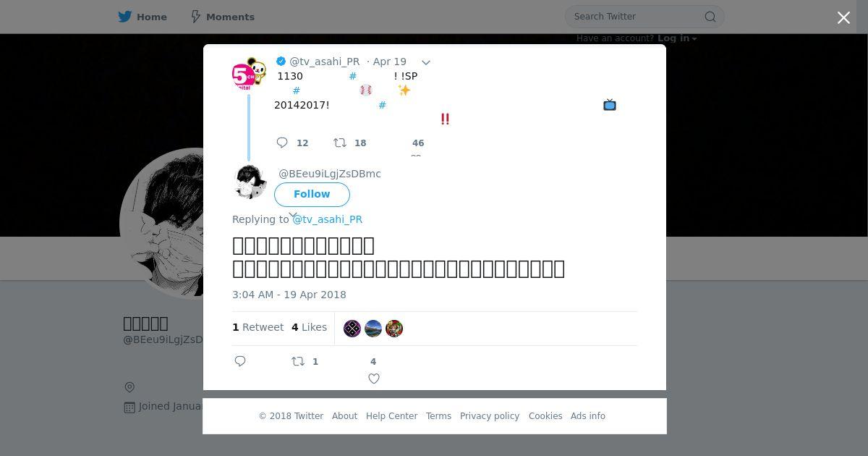Open the Moments lightning icon
The width and height of the screenshot is (868, 456).
coord(195,17)
